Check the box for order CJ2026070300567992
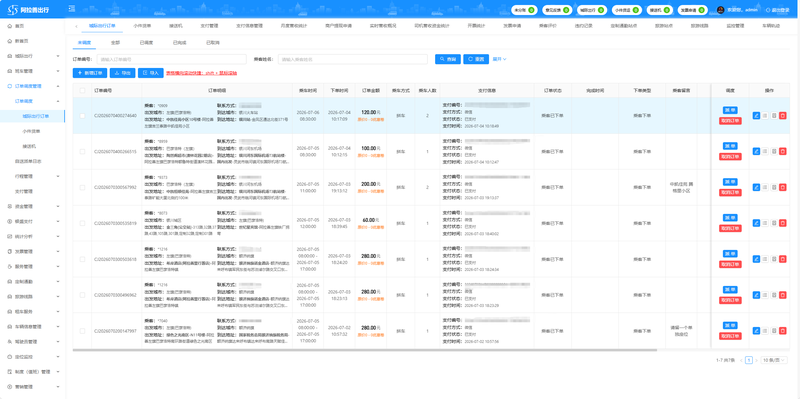800x399 pixels. click(83, 187)
